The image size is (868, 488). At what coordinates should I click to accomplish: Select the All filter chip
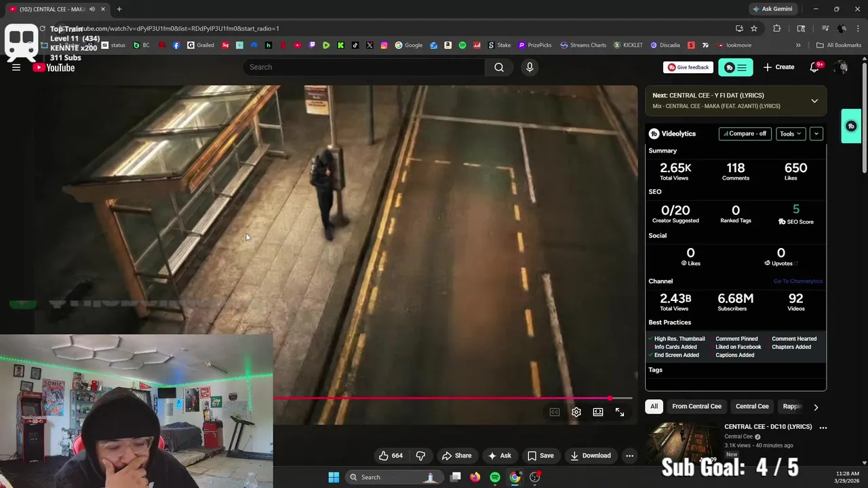click(x=654, y=406)
